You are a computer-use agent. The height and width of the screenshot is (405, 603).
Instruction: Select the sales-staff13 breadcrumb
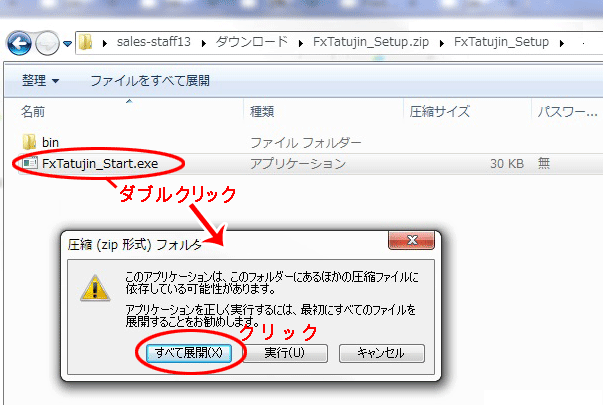(x=153, y=42)
